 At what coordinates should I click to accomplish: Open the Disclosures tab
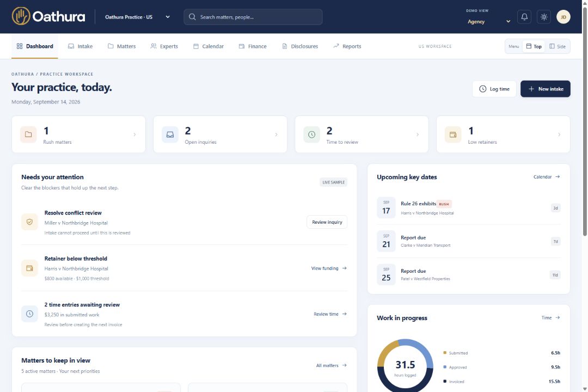[300, 46]
